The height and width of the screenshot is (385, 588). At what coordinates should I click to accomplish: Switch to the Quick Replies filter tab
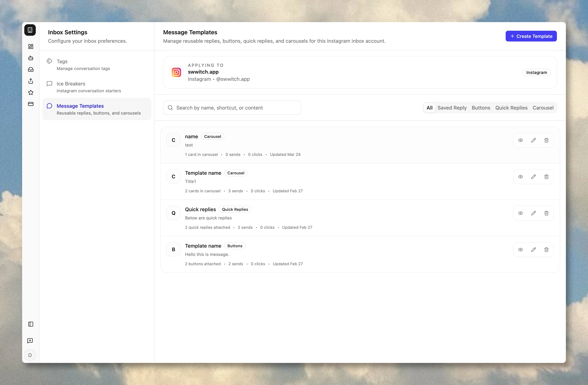[x=511, y=108]
